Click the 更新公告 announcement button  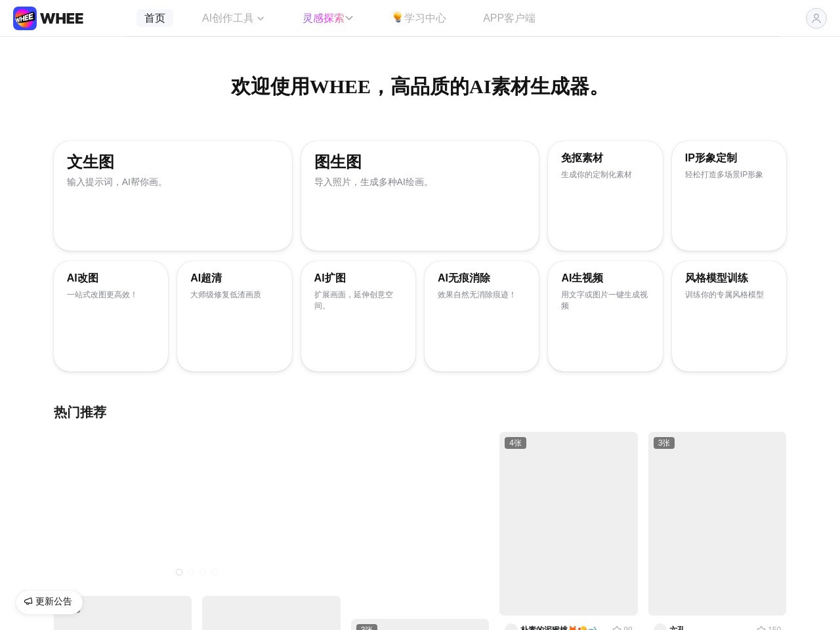coord(49,602)
